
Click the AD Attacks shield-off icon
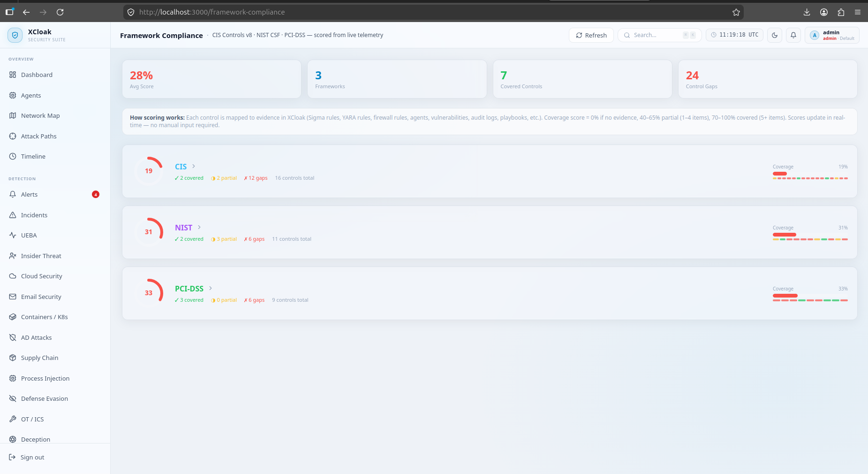click(x=13, y=337)
